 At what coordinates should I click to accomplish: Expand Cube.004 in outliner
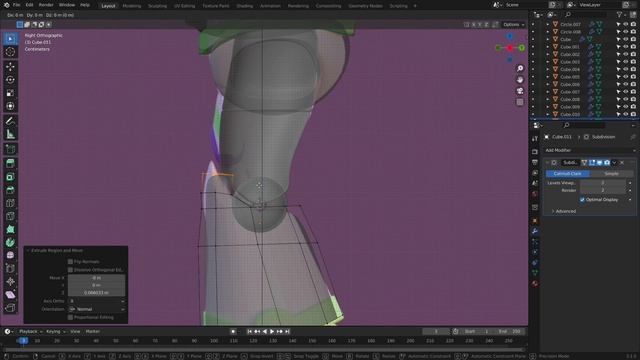[x=548, y=69]
